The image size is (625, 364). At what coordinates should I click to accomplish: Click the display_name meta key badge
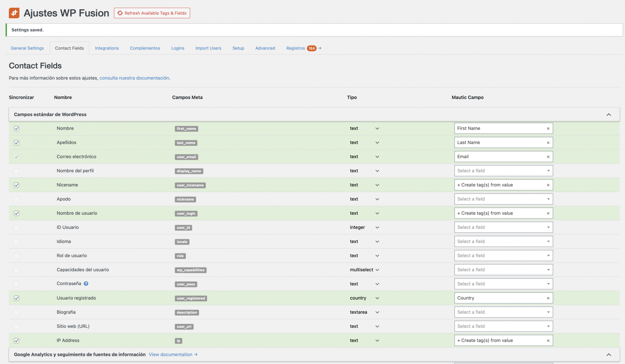tap(189, 171)
